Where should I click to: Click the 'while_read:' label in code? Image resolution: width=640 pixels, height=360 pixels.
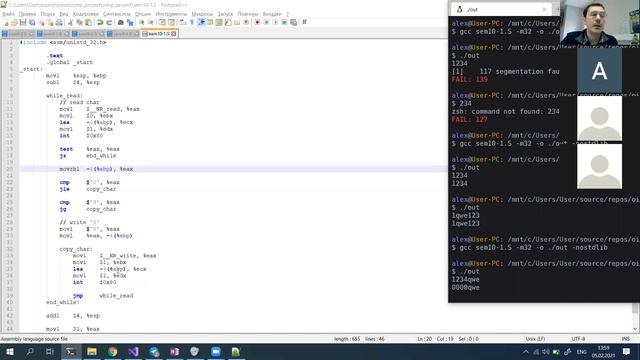[64, 96]
